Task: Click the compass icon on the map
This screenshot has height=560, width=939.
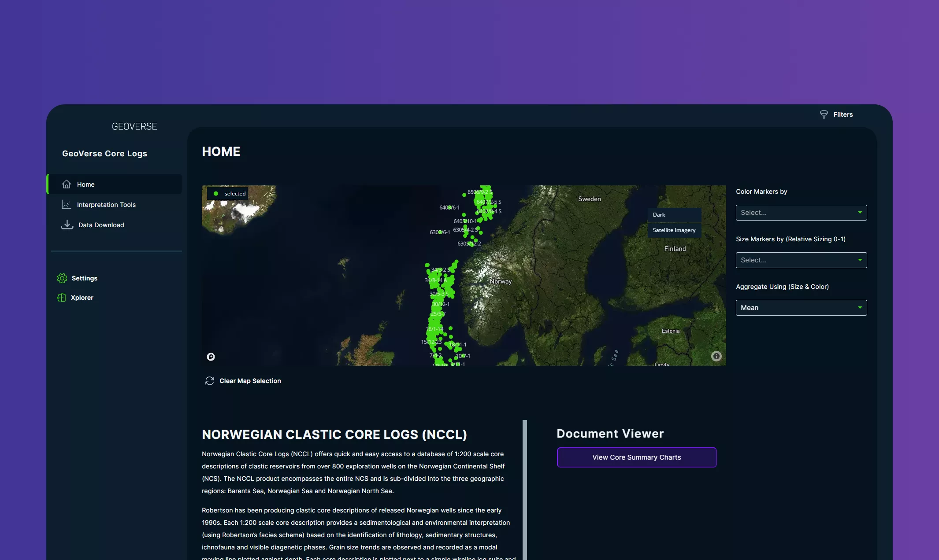Action: tap(211, 357)
